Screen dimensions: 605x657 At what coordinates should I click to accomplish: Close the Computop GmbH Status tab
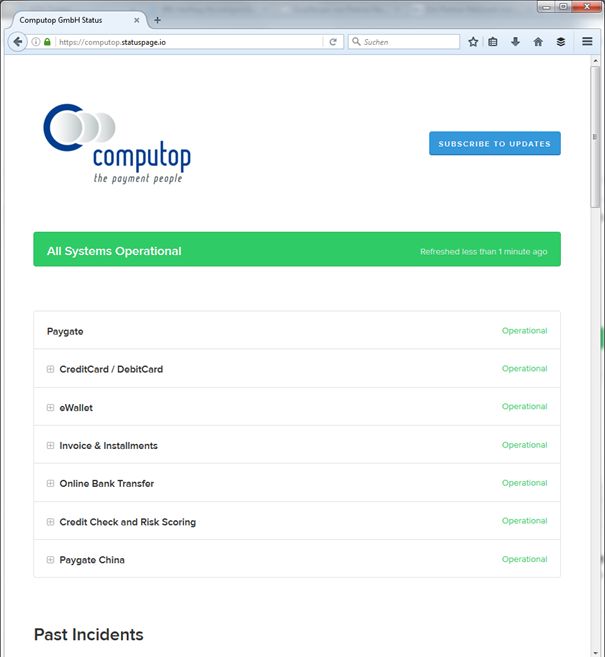(137, 20)
